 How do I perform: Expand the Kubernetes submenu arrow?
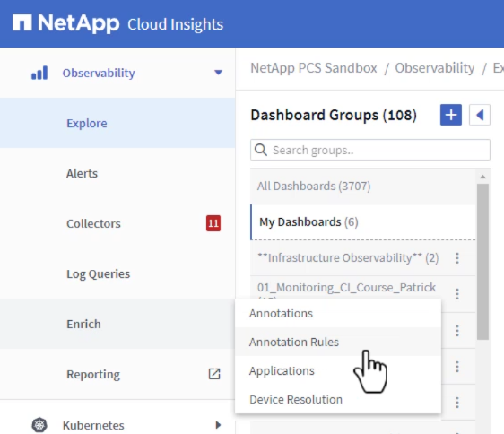tap(218, 425)
